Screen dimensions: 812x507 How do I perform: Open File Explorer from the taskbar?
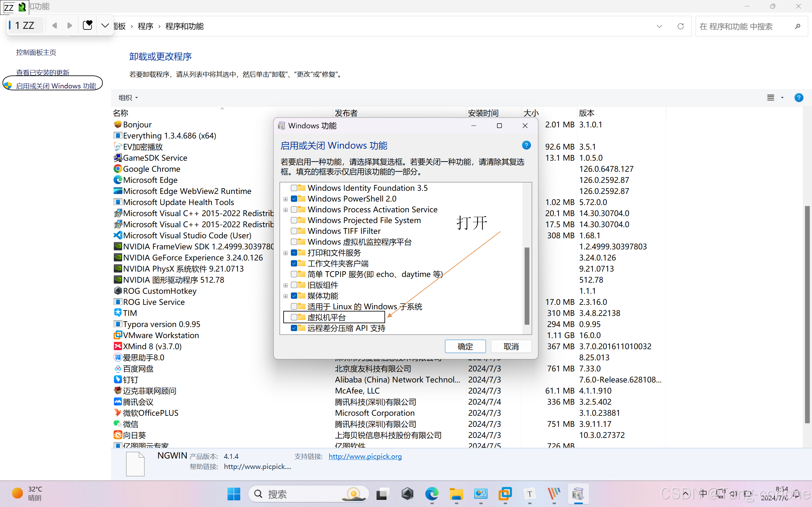pos(456,494)
